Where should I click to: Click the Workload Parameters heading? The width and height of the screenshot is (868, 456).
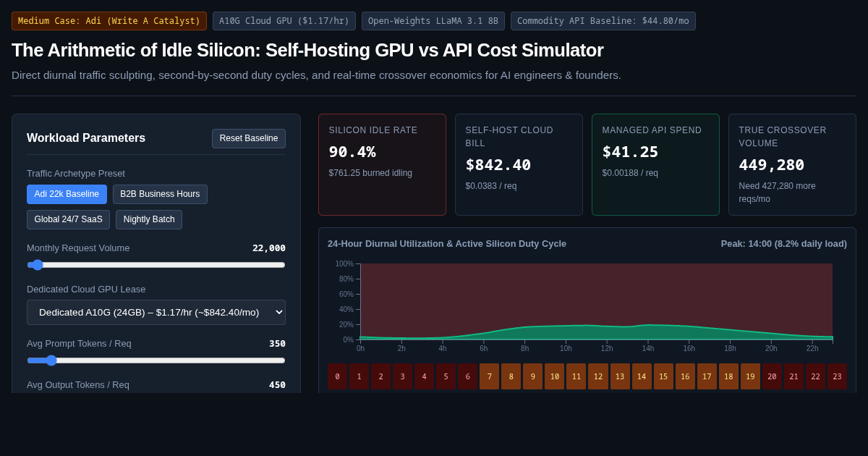pyautogui.click(x=86, y=138)
